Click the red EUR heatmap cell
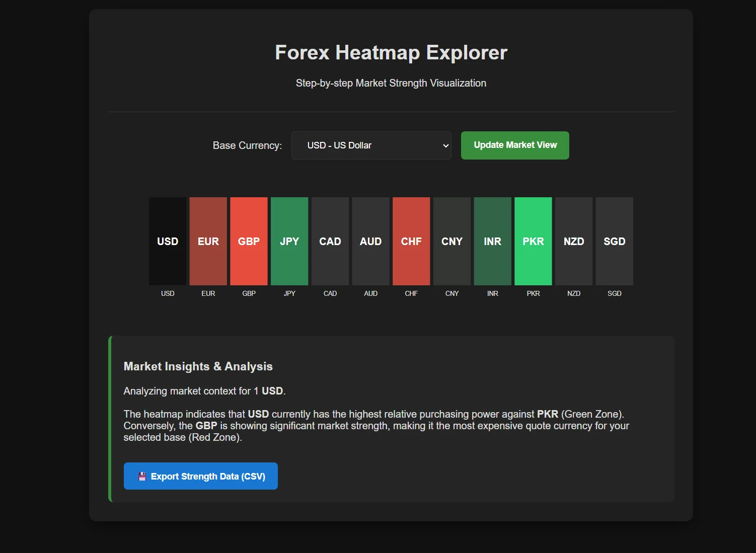The image size is (756, 553). point(208,241)
